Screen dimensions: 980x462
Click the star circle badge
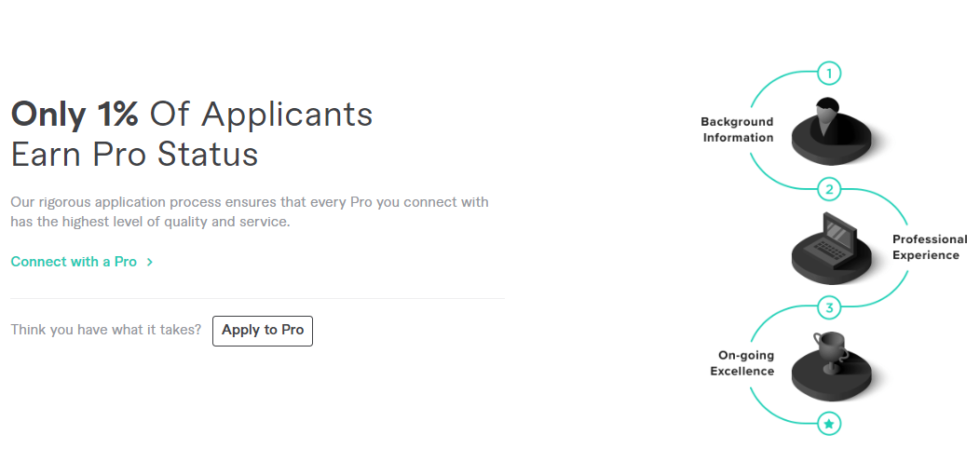coord(829,424)
